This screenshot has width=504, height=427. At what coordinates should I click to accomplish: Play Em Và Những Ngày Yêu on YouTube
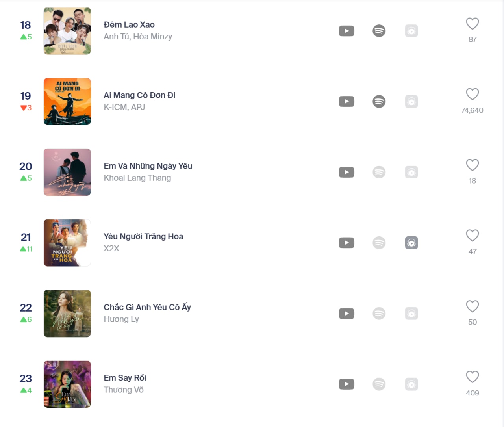346,172
